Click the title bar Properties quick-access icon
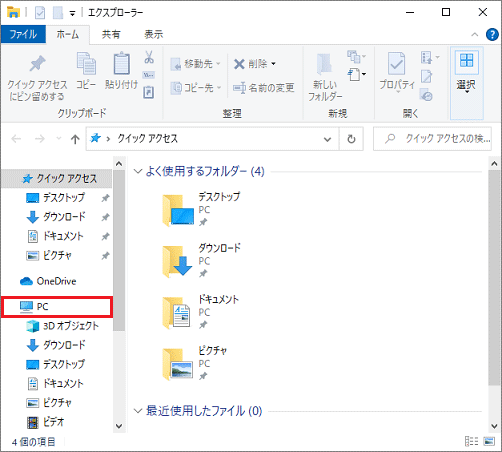502x452 pixels. pyautogui.click(x=40, y=13)
